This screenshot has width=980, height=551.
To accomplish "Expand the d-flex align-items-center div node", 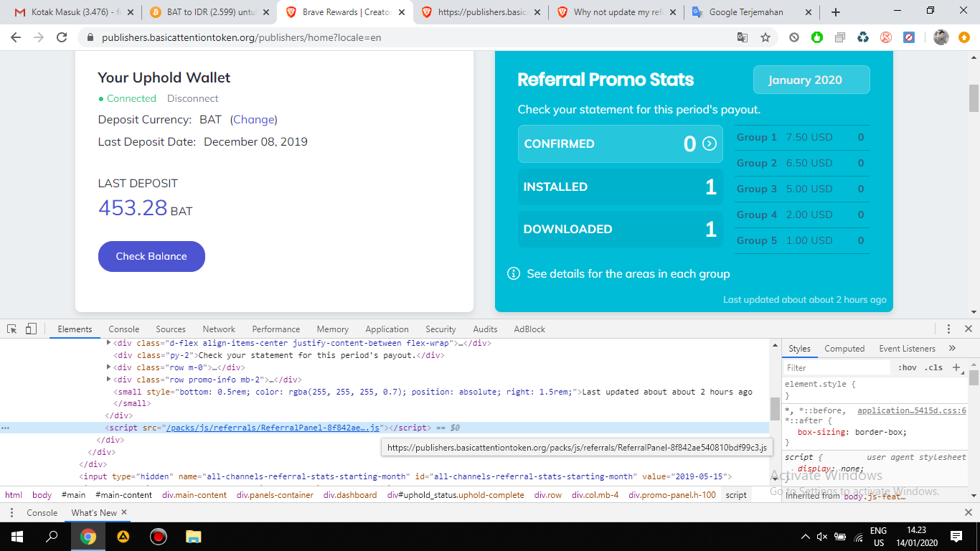I will coord(109,343).
